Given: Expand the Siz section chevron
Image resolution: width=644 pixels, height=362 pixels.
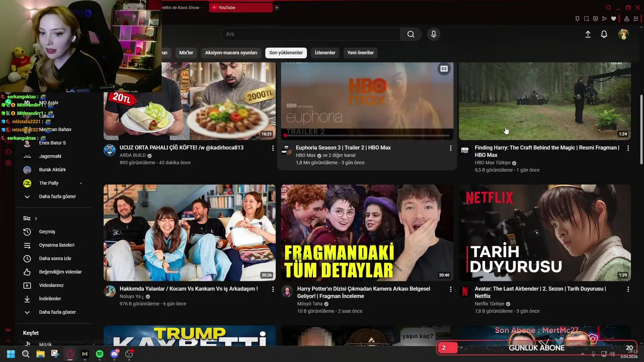Looking at the screenshot, I should [36, 219].
